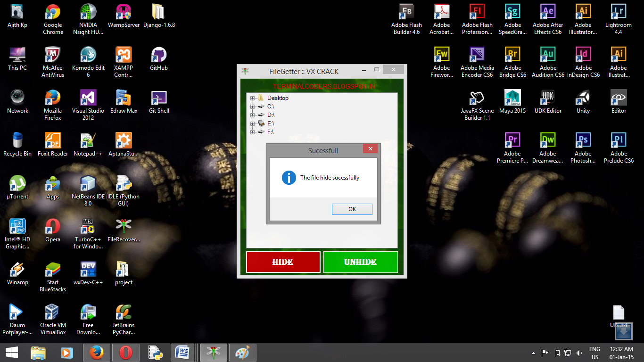Open Git Shell desktop shortcut
The width and height of the screenshot is (644, 362).
coord(159,102)
